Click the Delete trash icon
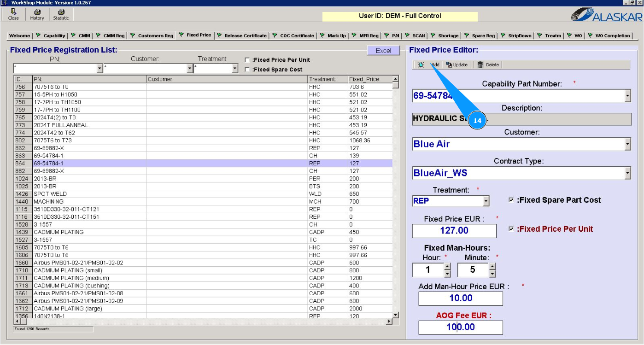 pos(480,65)
